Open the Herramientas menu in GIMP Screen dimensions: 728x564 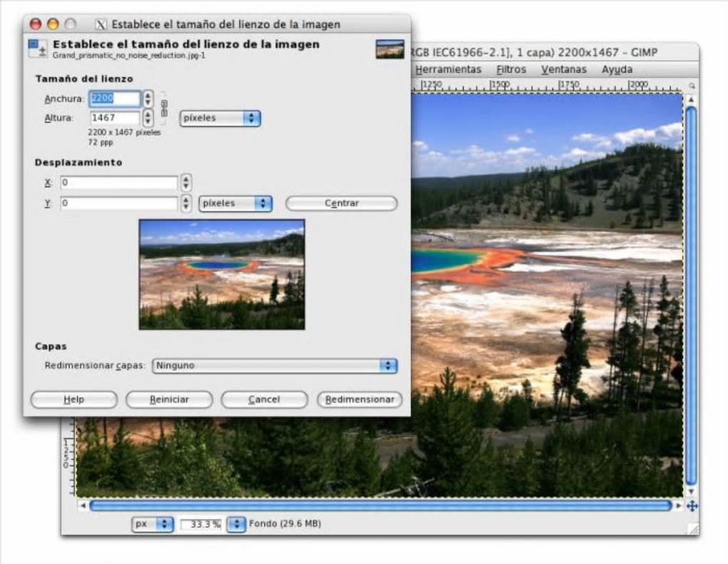(x=448, y=69)
